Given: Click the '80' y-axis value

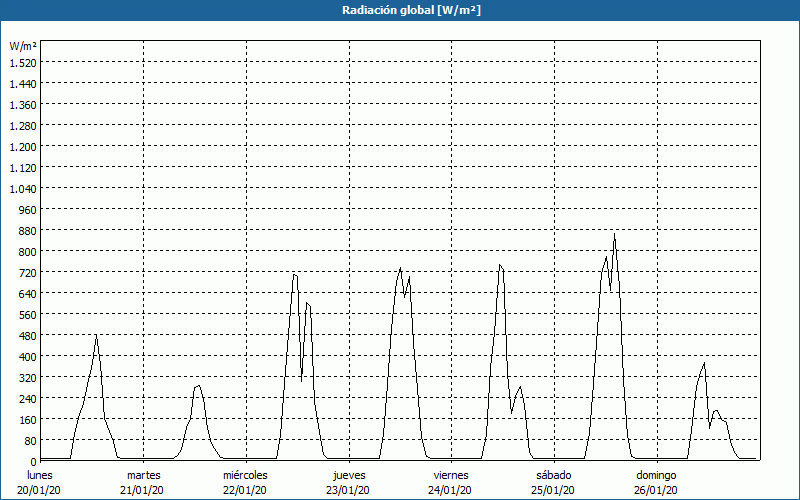Looking at the screenshot, I should click(31, 441).
